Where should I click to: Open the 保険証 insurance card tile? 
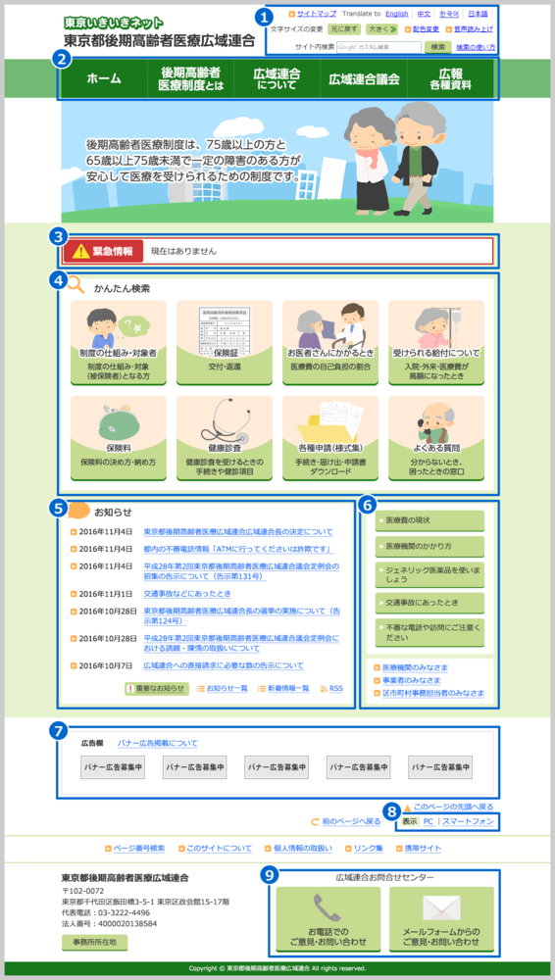click(x=224, y=342)
